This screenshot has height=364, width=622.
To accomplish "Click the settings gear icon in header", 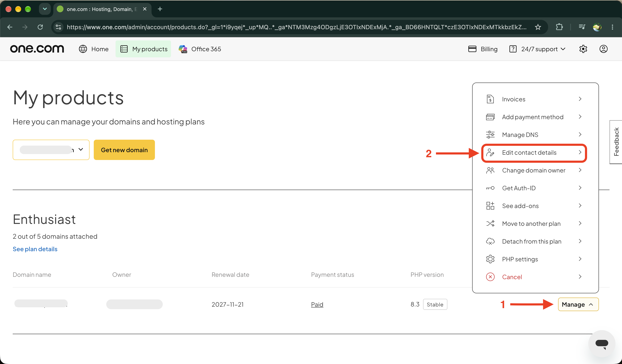I will (583, 49).
